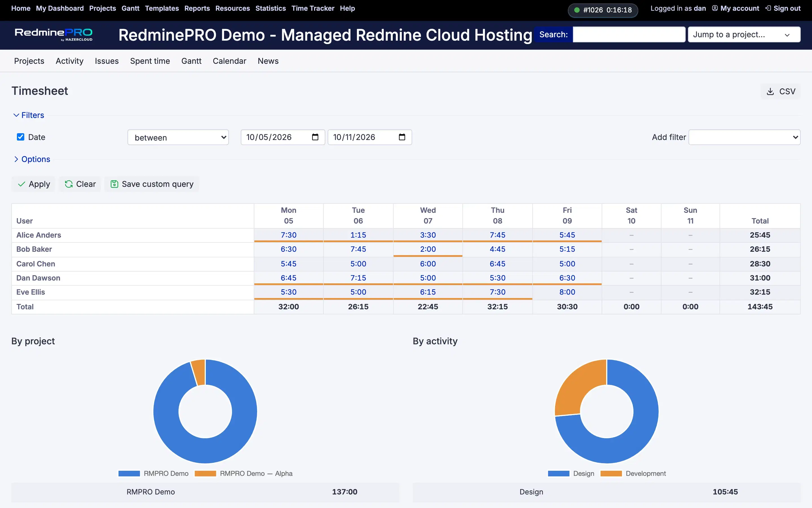
Task: Click the RMPRO Demo blue legend swatch
Action: [x=129, y=473]
